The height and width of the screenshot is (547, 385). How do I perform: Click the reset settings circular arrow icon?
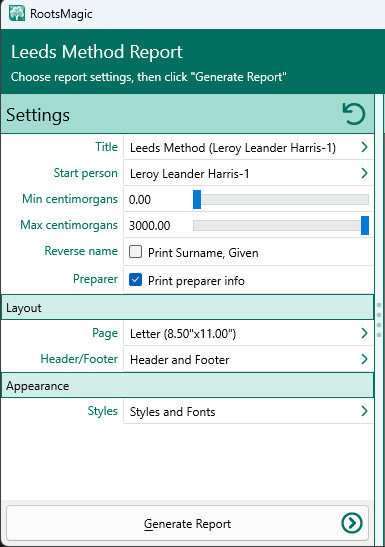point(354,114)
